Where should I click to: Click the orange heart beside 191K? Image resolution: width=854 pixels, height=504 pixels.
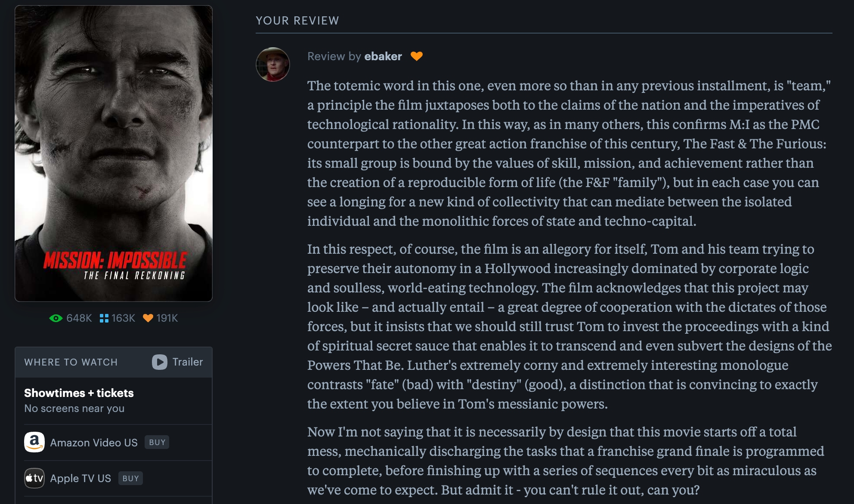click(148, 318)
